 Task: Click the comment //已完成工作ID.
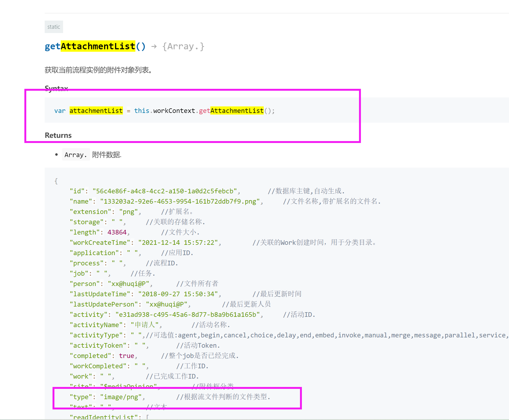172,376
